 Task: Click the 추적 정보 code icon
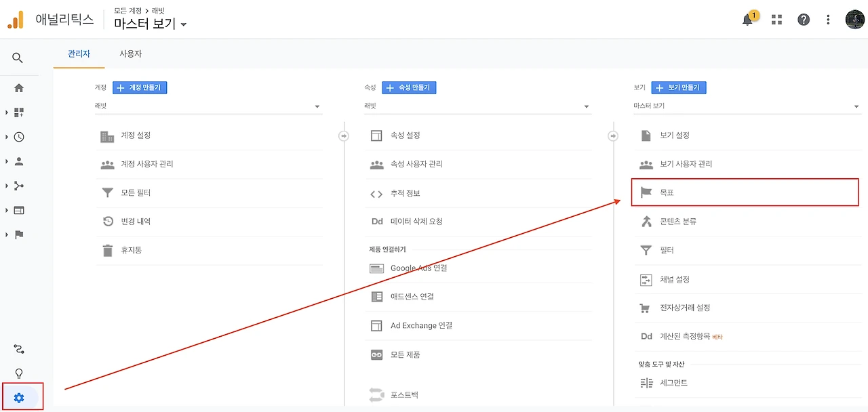point(376,194)
